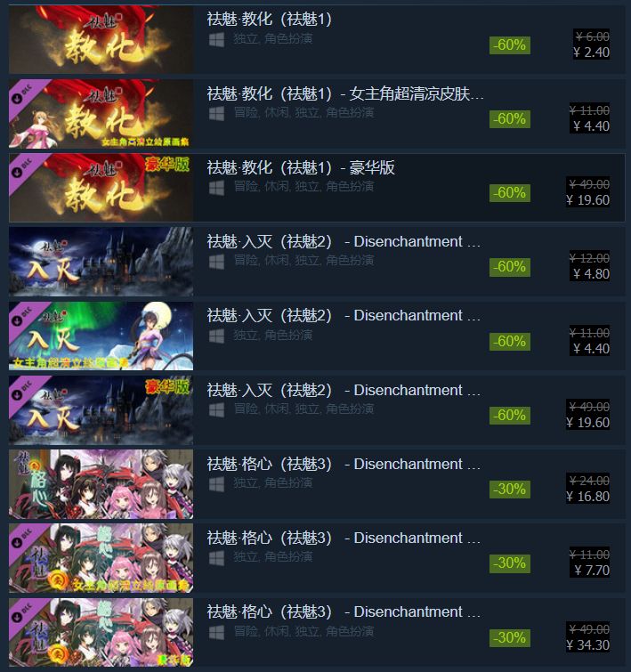Open title 祛魅·教化 (祛魅1) - 豪华版
This screenshot has width=631, height=672.
301,167
